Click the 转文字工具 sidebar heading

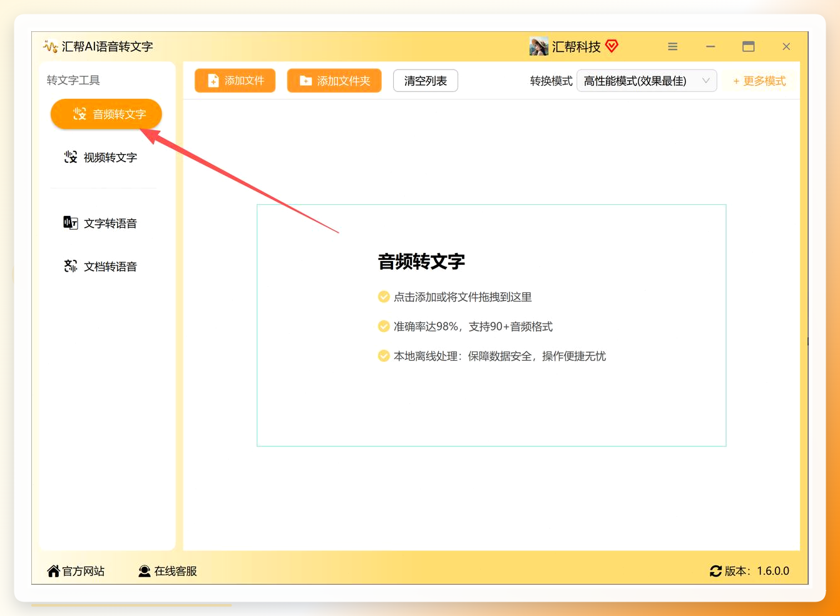tap(73, 80)
